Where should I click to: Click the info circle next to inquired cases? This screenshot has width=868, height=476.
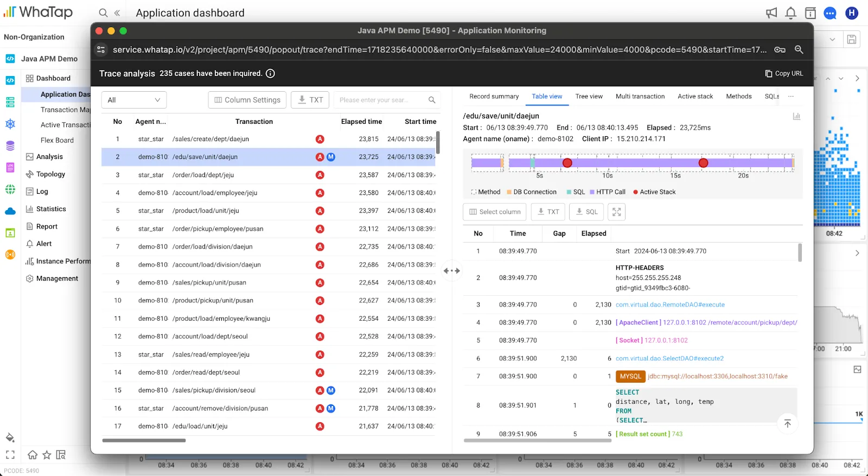tap(270, 73)
